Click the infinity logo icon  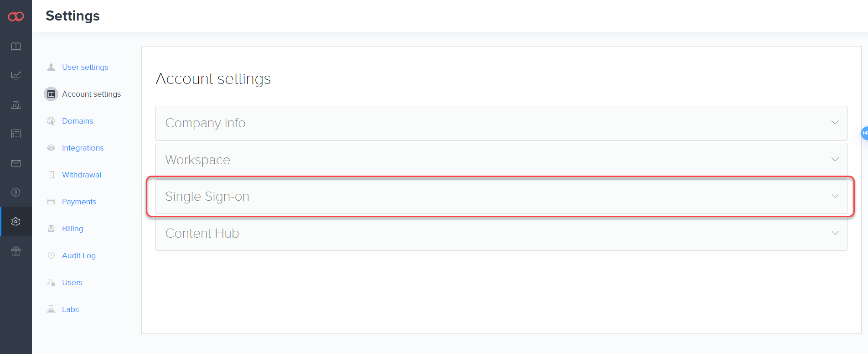[x=16, y=16]
